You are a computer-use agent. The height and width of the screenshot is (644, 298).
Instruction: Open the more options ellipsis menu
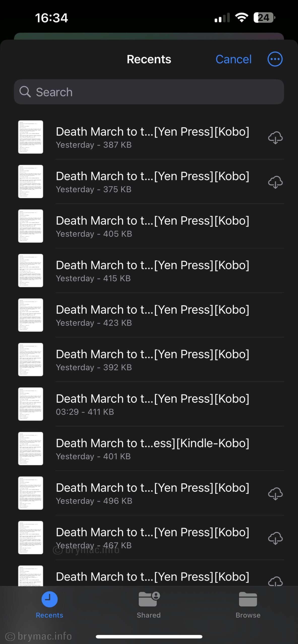click(x=275, y=59)
